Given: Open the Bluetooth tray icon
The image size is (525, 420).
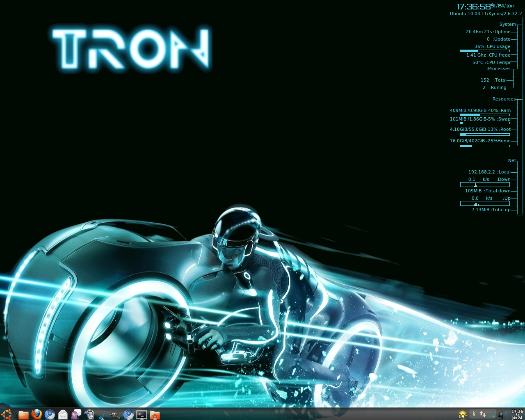Looking at the screenshot, I should [473, 414].
